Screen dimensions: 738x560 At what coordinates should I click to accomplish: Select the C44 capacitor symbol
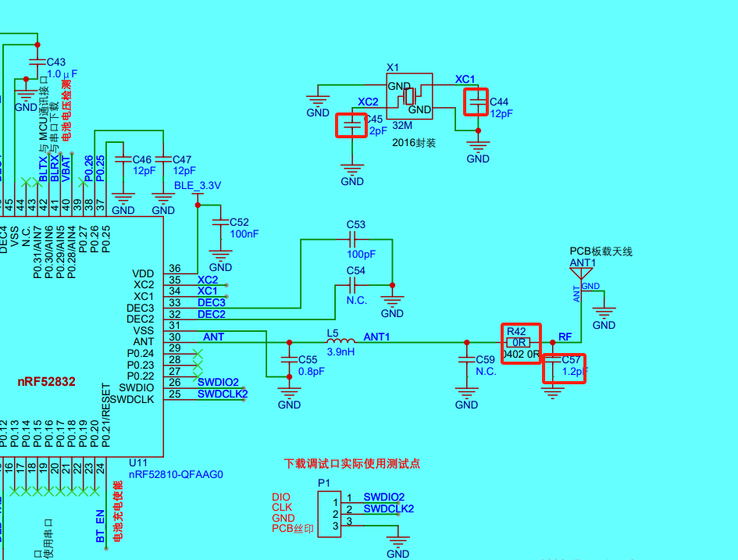click(477, 102)
